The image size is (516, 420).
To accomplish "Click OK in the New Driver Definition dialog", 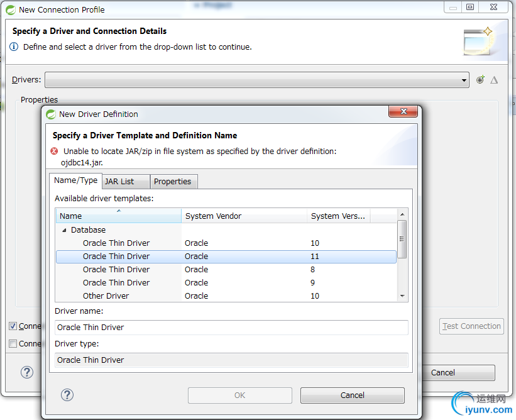I will [240, 395].
